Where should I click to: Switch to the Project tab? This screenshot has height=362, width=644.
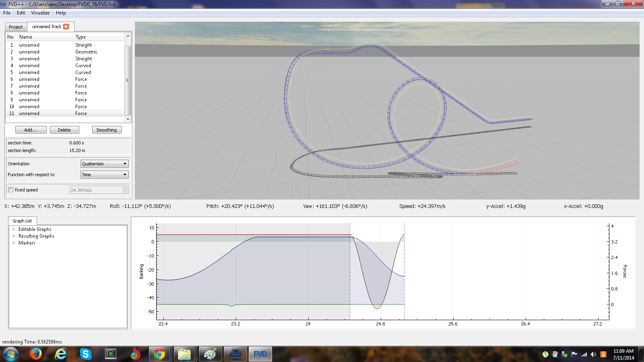pos(16,27)
